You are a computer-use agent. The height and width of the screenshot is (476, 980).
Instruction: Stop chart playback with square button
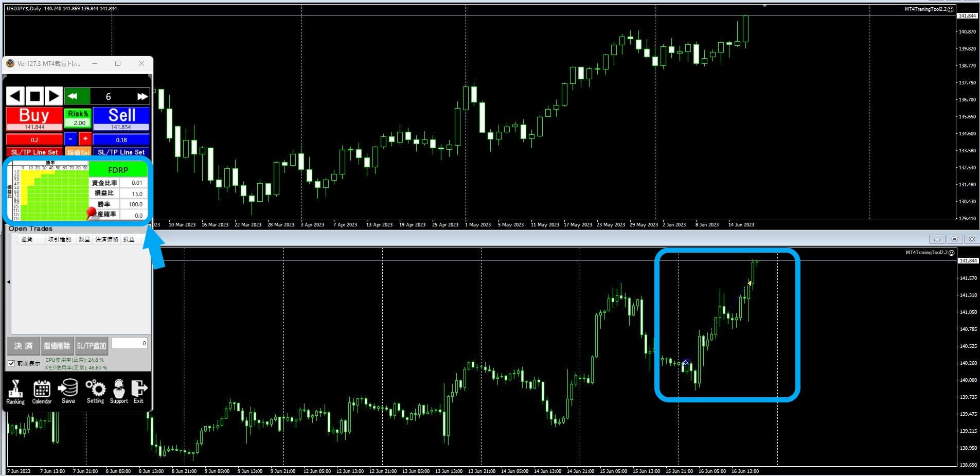point(34,96)
